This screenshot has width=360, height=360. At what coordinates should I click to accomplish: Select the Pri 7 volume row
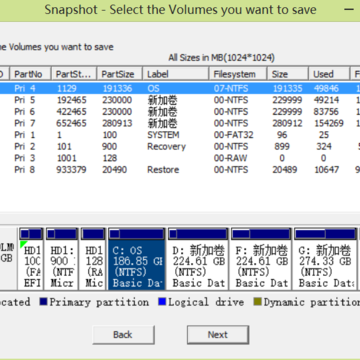(180, 123)
